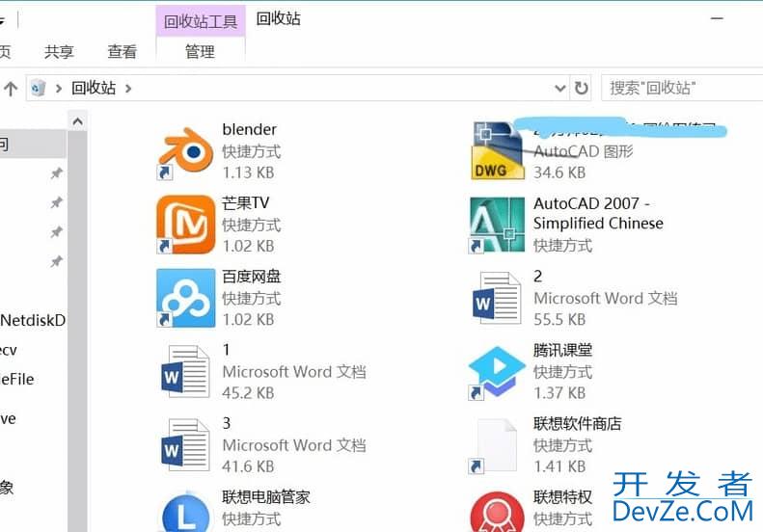Minimize the Recycle Bin window
The image size is (763, 532).
[x=717, y=18]
